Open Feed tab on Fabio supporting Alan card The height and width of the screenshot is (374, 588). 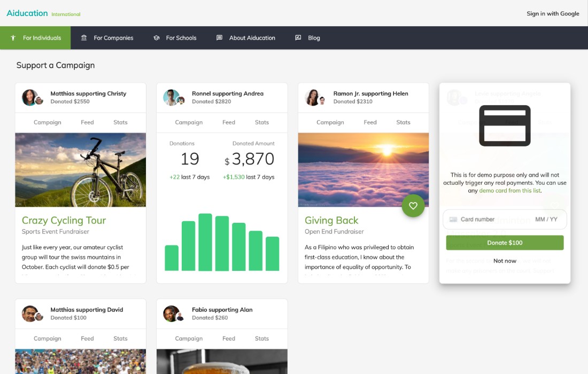[229, 338]
